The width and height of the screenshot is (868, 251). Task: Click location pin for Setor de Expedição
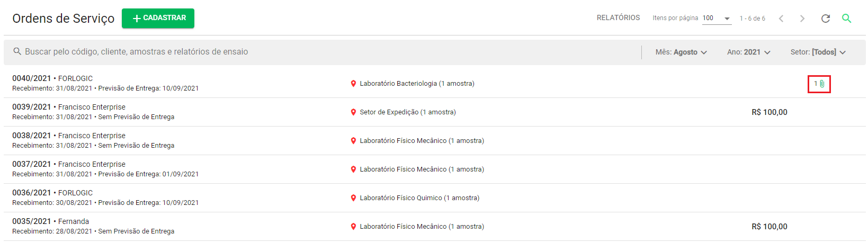353,112
